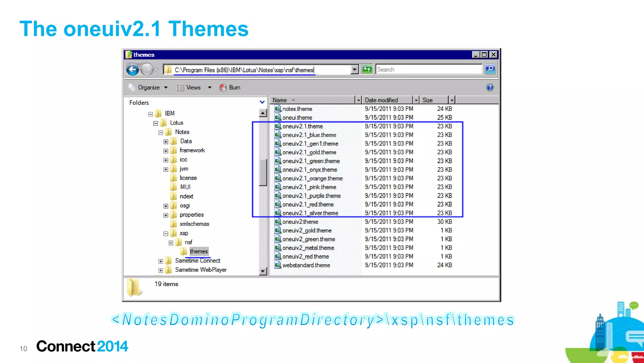The width and height of the screenshot is (644, 363).
Task: Click folder icon in the address bar
Action: tap(168, 70)
